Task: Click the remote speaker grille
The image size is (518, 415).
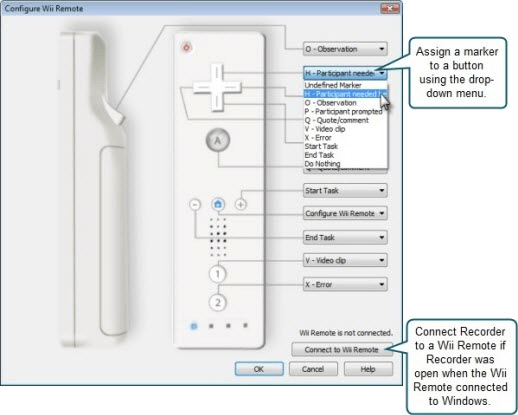Action: pos(218,237)
